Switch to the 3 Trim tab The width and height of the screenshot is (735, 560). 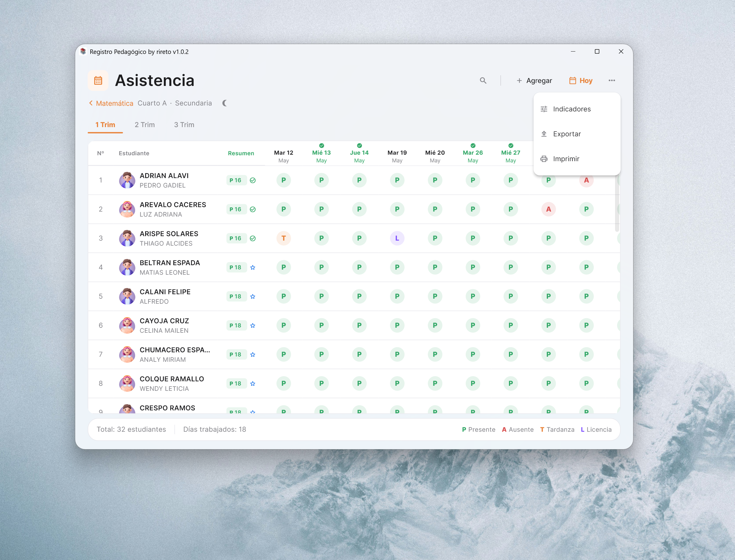point(184,125)
